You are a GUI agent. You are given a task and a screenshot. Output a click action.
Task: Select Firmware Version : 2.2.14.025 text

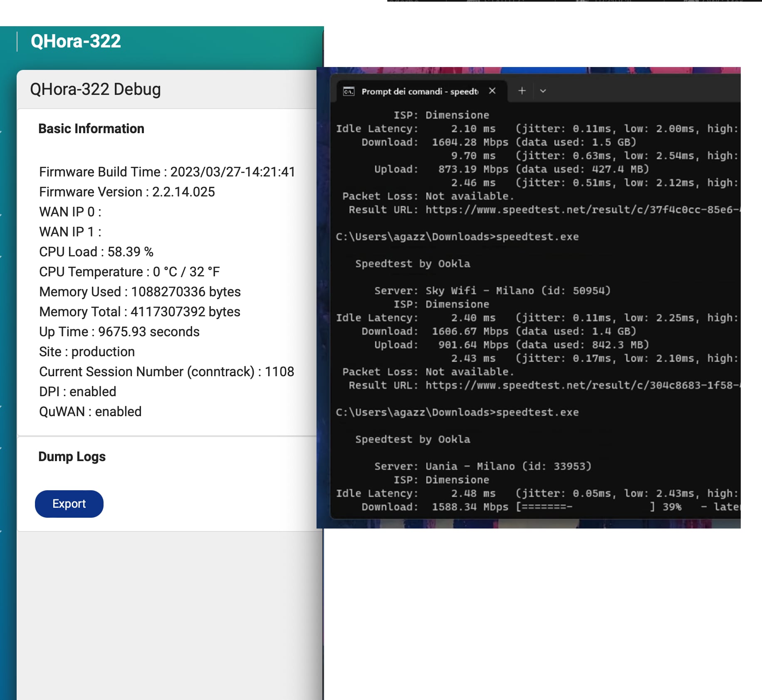[x=127, y=192]
